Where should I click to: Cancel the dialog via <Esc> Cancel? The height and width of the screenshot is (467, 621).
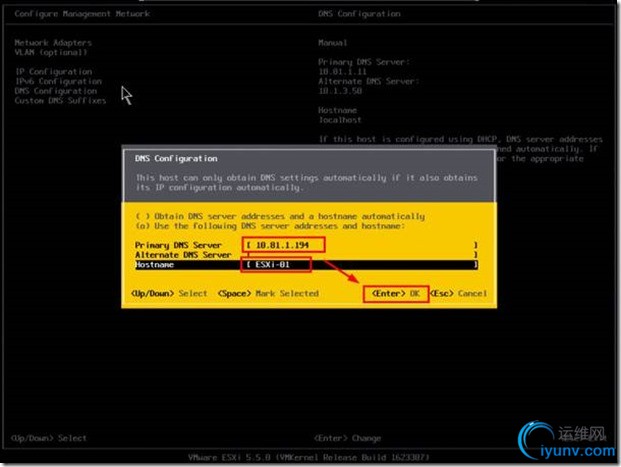pyautogui.click(x=459, y=294)
